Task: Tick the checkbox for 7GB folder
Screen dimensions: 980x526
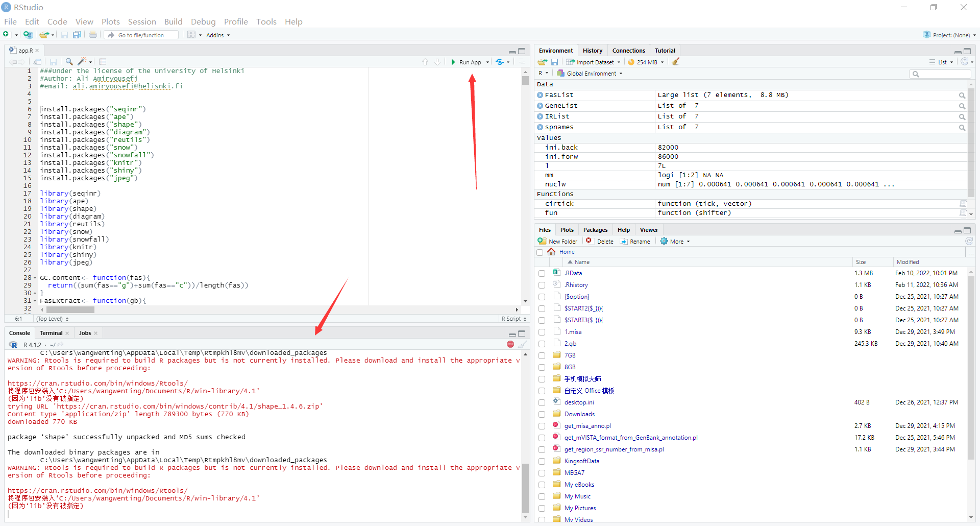Action: pos(542,355)
